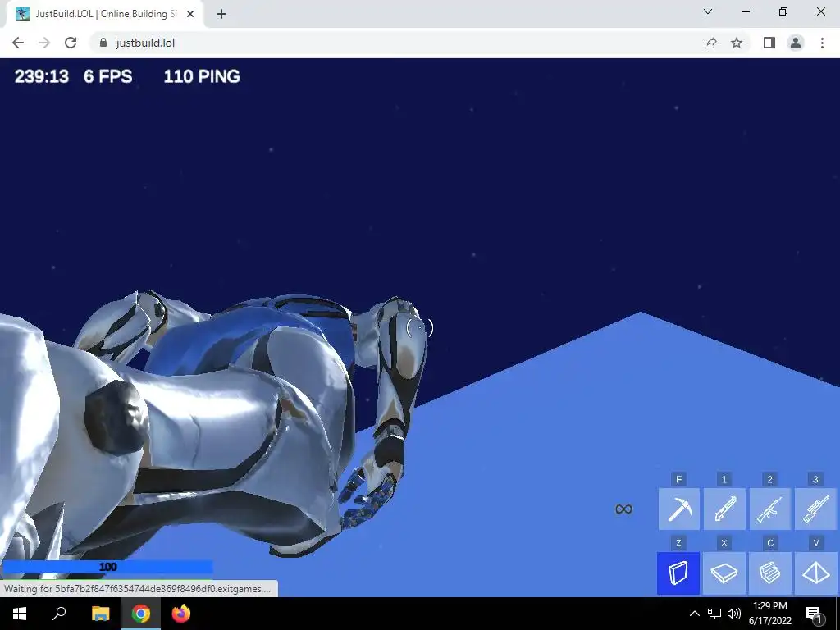Close the JustBuild.LOL tab
Image resolution: width=840 pixels, height=630 pixels.
(x=190, y=14)
